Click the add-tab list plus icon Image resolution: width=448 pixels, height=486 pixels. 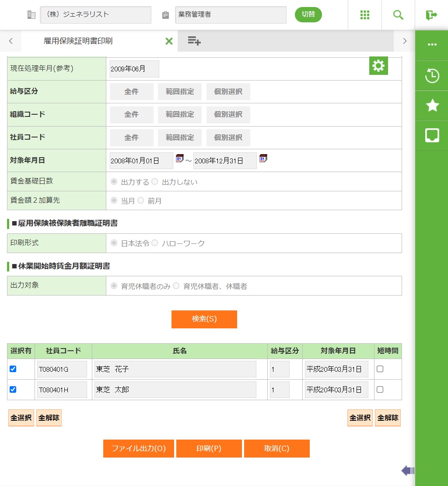tap(194, 41)
